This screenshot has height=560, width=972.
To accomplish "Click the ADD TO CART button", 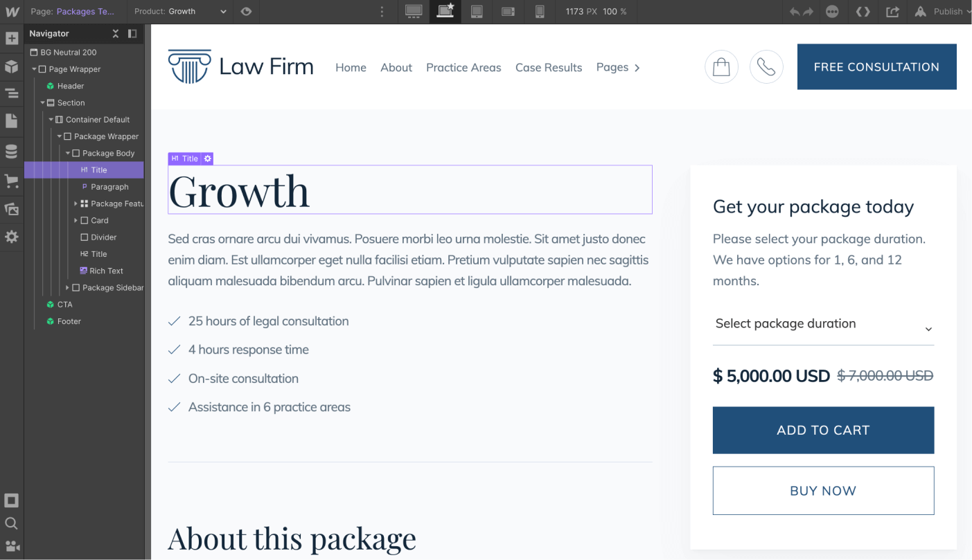I will pos(822,430).
